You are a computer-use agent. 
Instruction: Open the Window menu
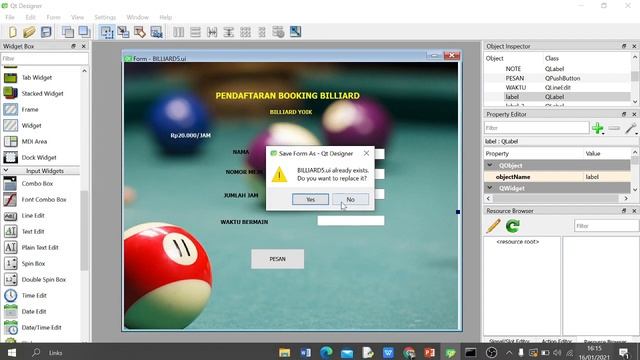pyautogui.click(x=137, y=17)
